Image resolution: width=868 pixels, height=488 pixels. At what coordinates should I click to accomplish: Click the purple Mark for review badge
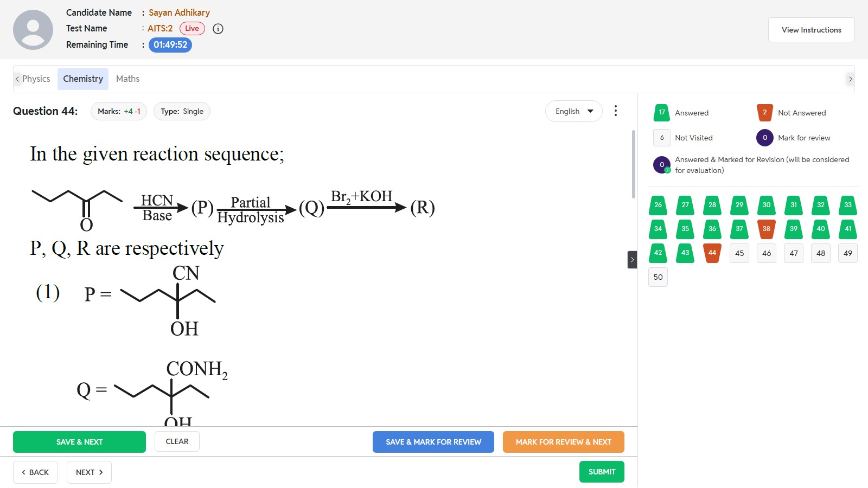tap(765, 138)
